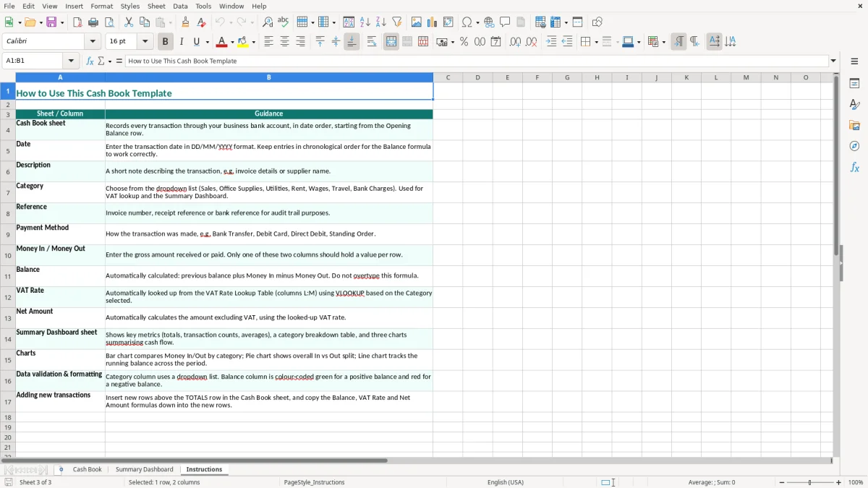Screen dimensions: 868x488
Task: Open the Format menu
Action: click(101, 6)
